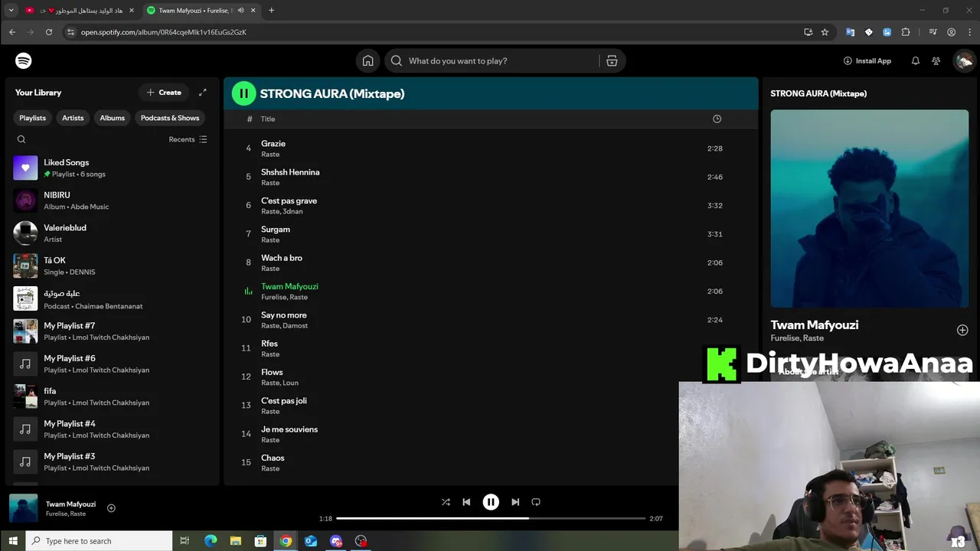Pause album with green button in header
The width and height of the screenshot is (980, 551).
[x=244, y=93]
